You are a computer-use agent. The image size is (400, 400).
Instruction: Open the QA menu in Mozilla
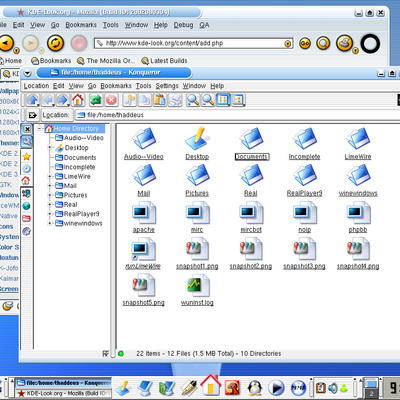(204, 25)
